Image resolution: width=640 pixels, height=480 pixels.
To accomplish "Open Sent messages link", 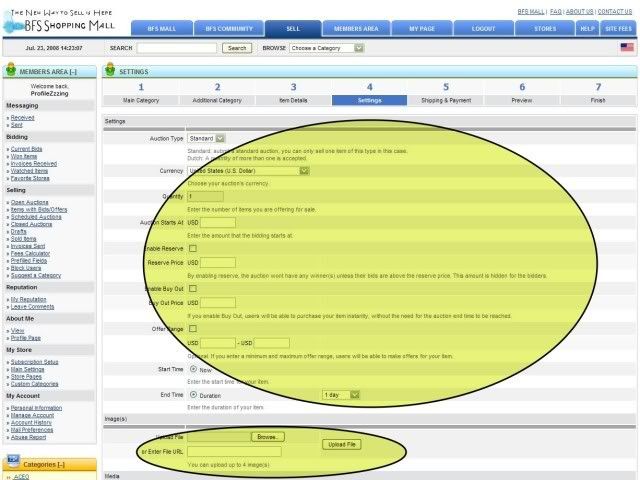I will [17, 125].
